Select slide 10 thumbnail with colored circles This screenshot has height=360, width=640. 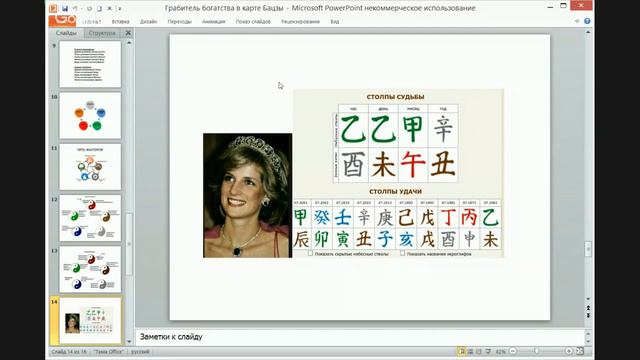pyautogui.click(x=90, y=116)
